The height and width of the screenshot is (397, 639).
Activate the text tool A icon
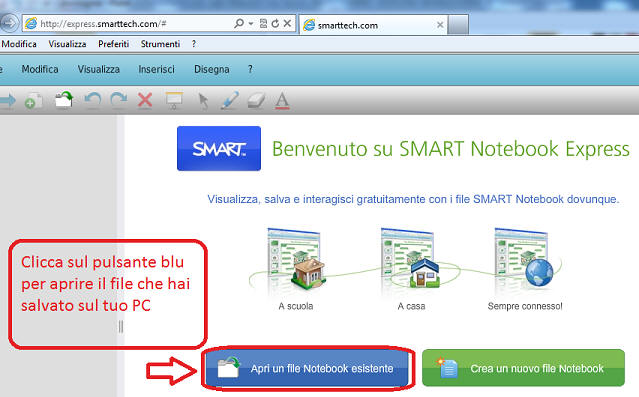tap(282, 101)
